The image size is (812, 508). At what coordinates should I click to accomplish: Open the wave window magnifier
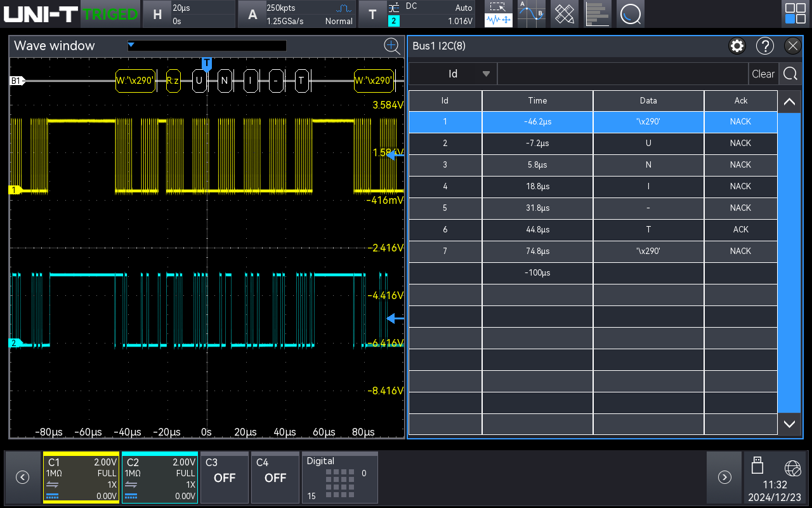coord(392,46)
